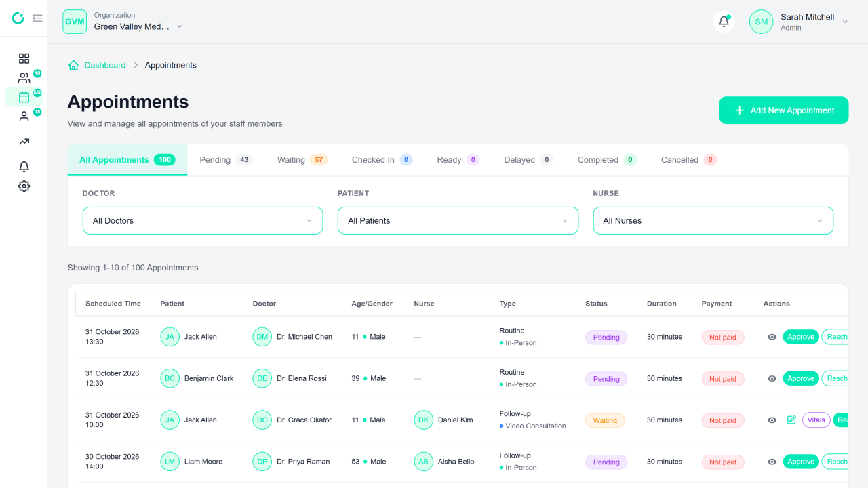Switch to the Checked In tab

tap(382, 160)
